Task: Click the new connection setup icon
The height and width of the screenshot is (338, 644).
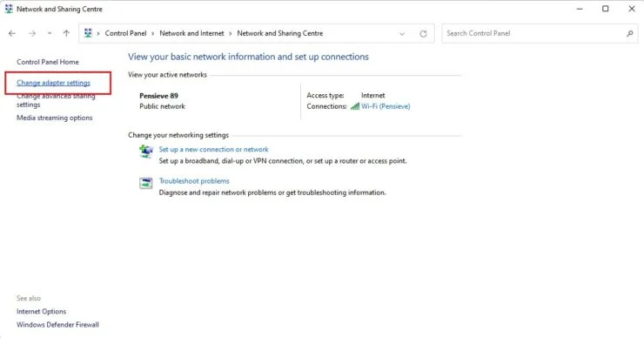Action: 146,152
